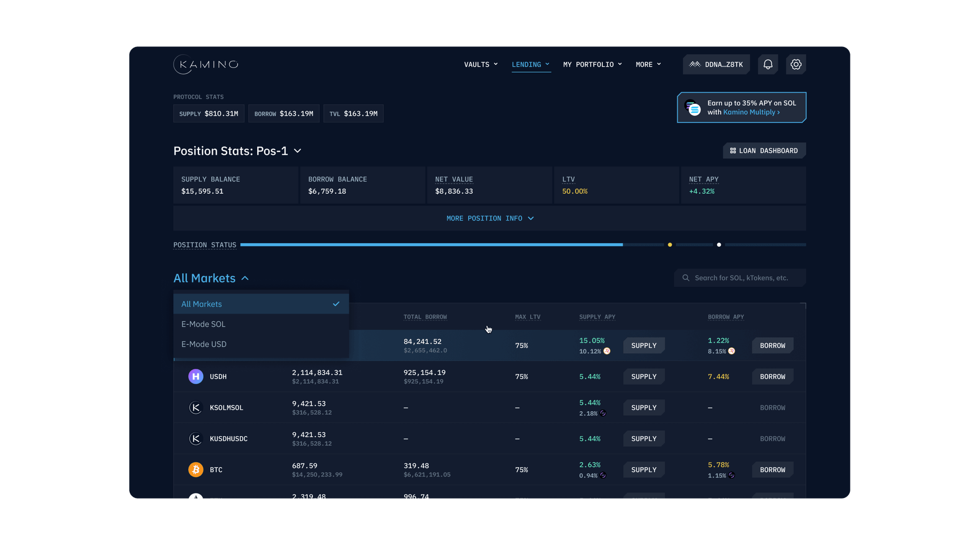Borrow BTC
The width and height of the screenshot is (980, 545).
[x=772, y=469]
